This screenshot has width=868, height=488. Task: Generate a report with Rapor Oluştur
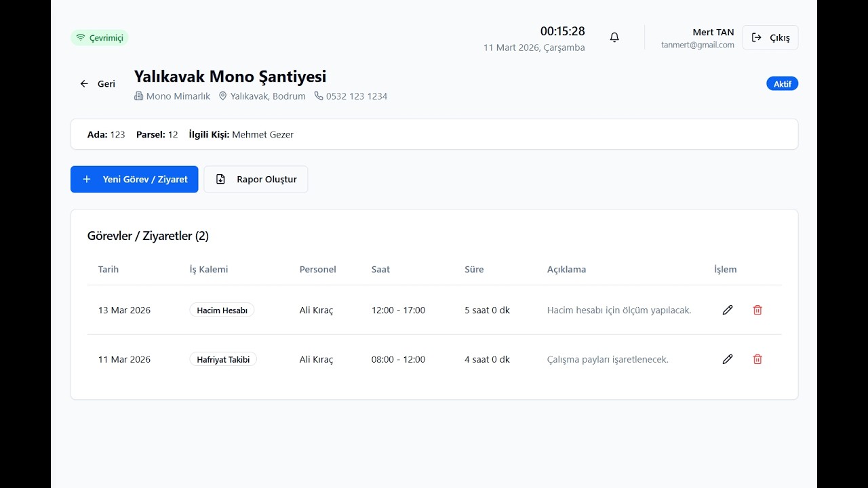coord(256,179)
